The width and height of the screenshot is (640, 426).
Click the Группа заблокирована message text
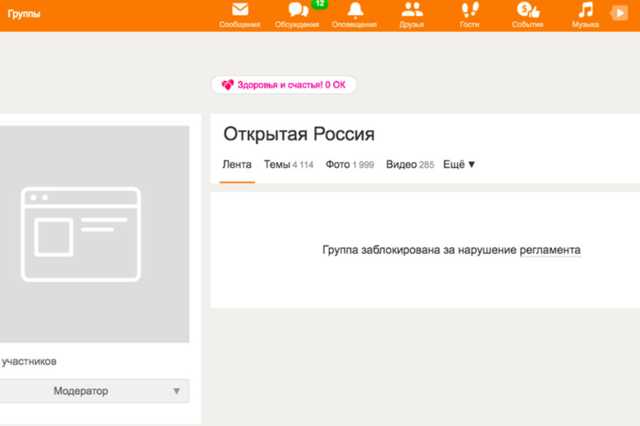point(451,250)
